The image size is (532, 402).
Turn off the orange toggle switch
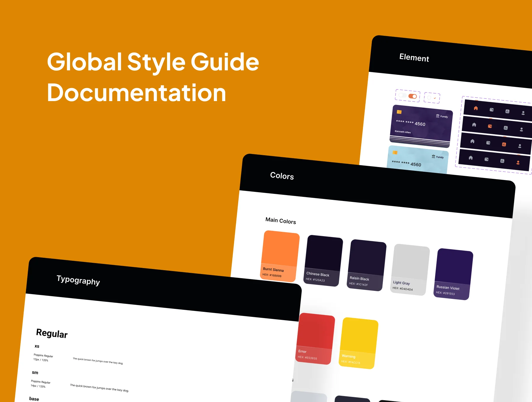click(x=413, y=96)
